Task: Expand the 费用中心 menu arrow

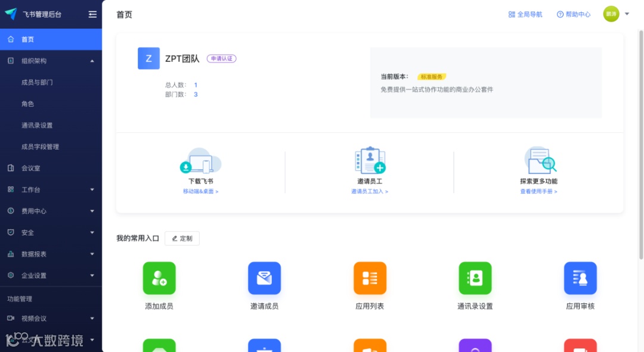Action: (x=92, y=211)
